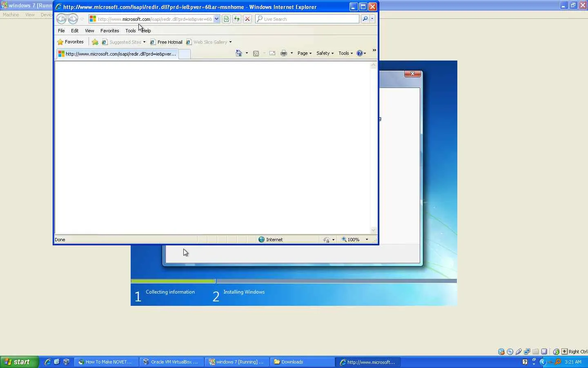Select the microsoft.com redir.dll browser tab
Viewport: 588px width, 368px height.
pyautogui.click(x=117, y=54)
